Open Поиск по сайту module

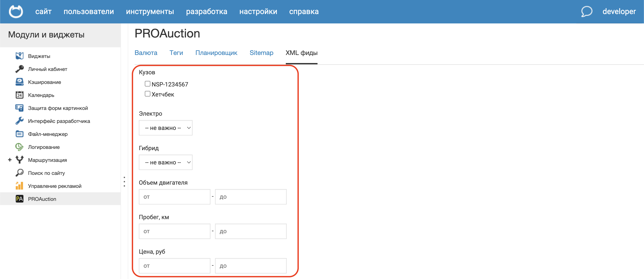[46, 173]
